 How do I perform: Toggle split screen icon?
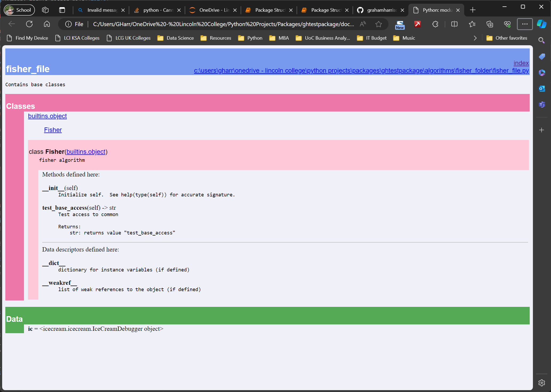coord(455,24)
